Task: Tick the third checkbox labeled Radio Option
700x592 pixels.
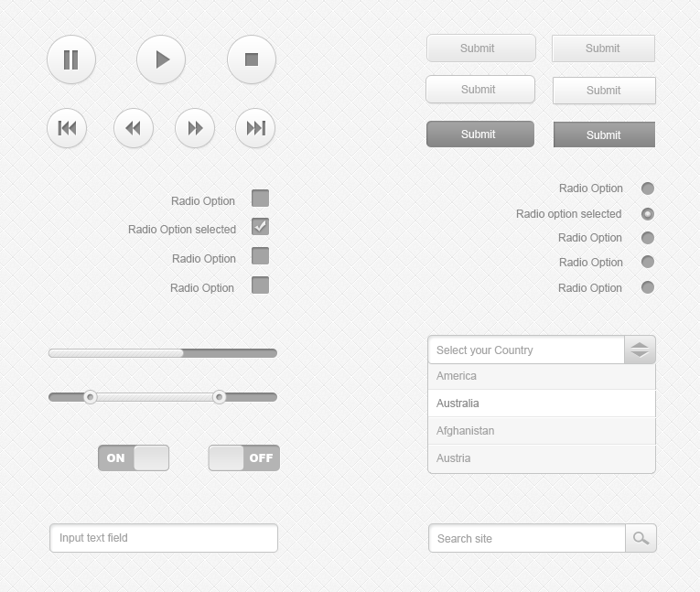Action: pyautogui.click(x=260, y=256)
